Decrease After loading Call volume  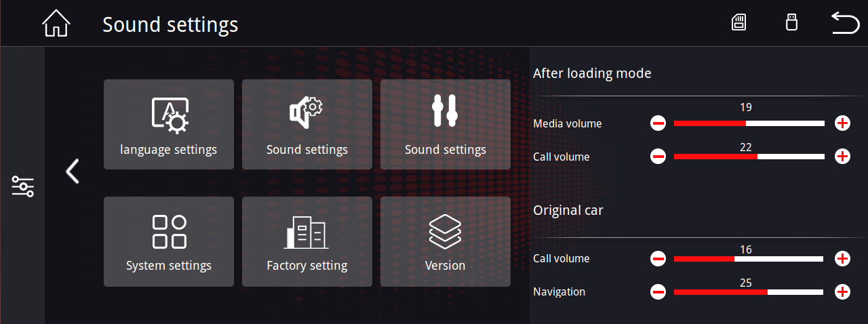(658, 157)
